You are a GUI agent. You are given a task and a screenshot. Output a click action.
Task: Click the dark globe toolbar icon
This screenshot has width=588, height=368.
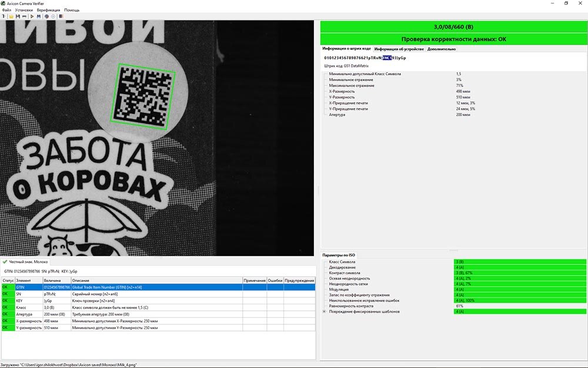point(46,16)
